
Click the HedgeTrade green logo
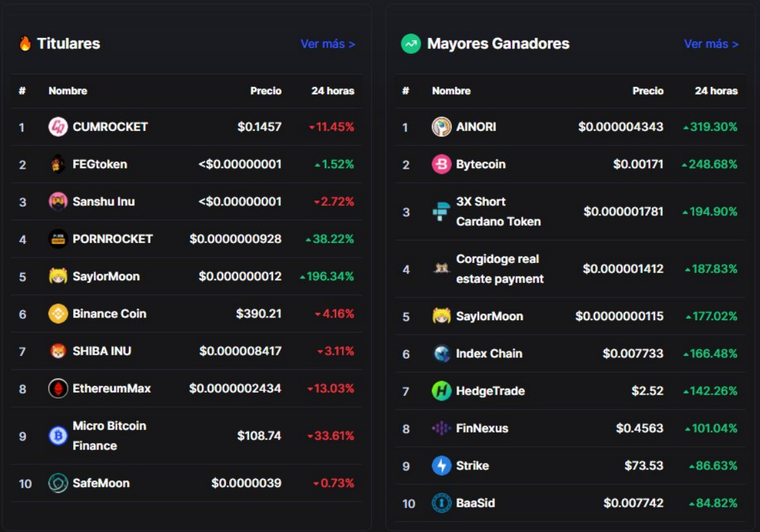(441, 391)
